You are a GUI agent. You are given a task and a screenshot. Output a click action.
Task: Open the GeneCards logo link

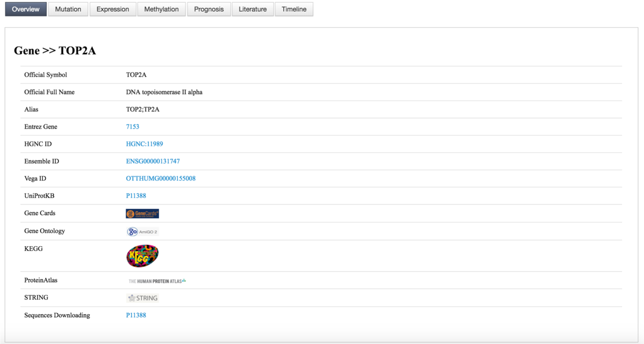click(x=142, y=214)
